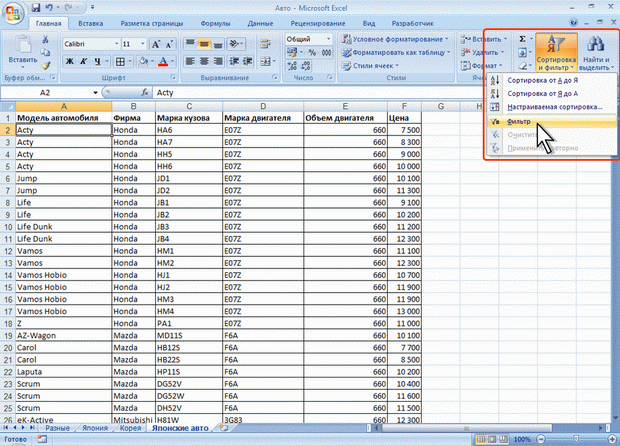Center text horizontally

click(x=204, y=61)
